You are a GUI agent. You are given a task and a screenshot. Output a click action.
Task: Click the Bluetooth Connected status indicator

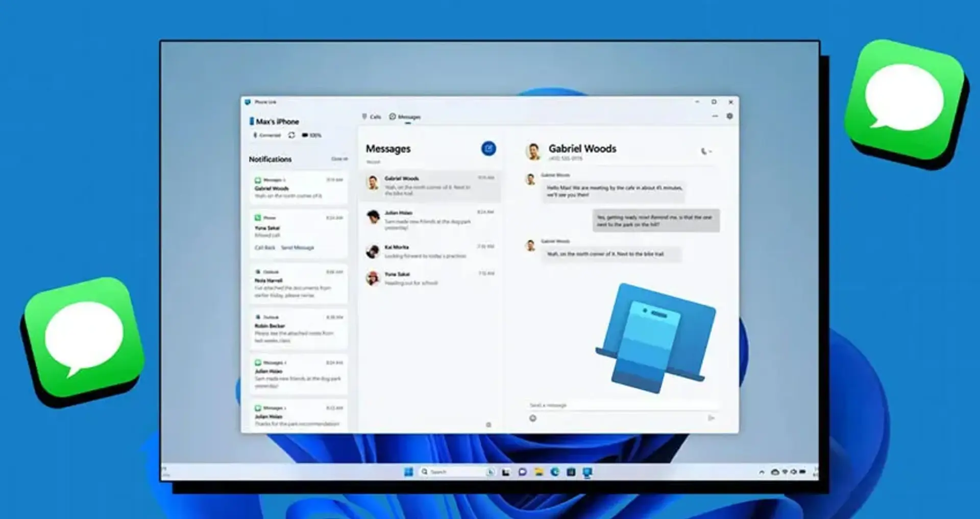(267, 135)
